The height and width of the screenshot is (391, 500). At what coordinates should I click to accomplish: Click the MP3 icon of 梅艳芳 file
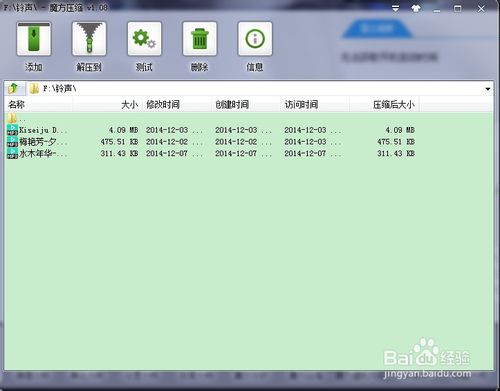pos(12,142)
